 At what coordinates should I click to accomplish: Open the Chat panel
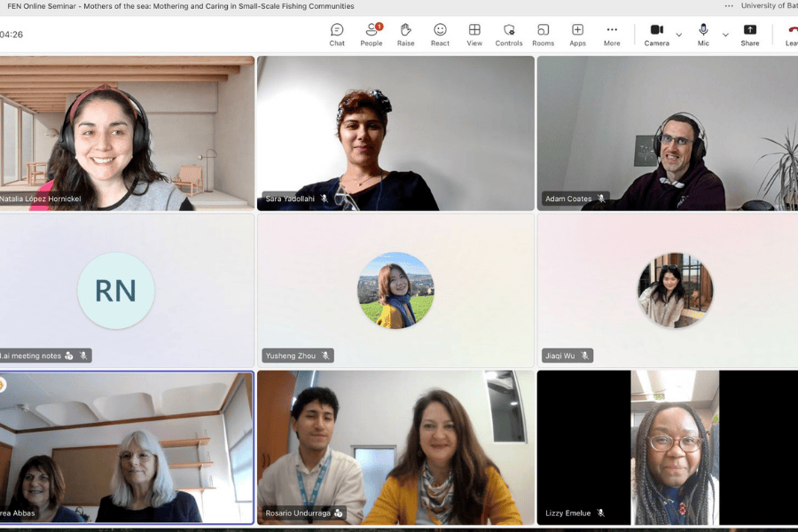[337, 34]
